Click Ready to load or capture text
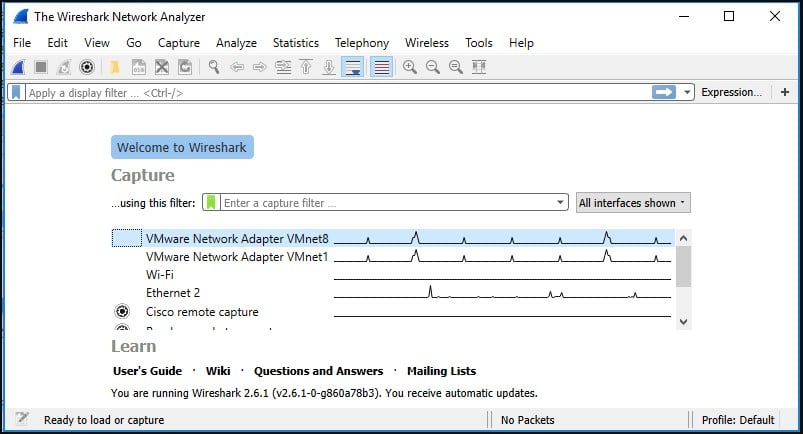Viewport: 803px width, 434px height. point(104,420)
